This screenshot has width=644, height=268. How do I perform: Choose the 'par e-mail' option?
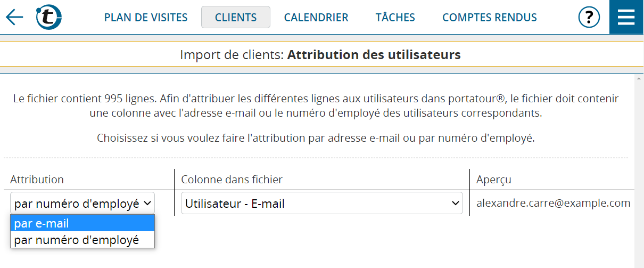point(82,224)
